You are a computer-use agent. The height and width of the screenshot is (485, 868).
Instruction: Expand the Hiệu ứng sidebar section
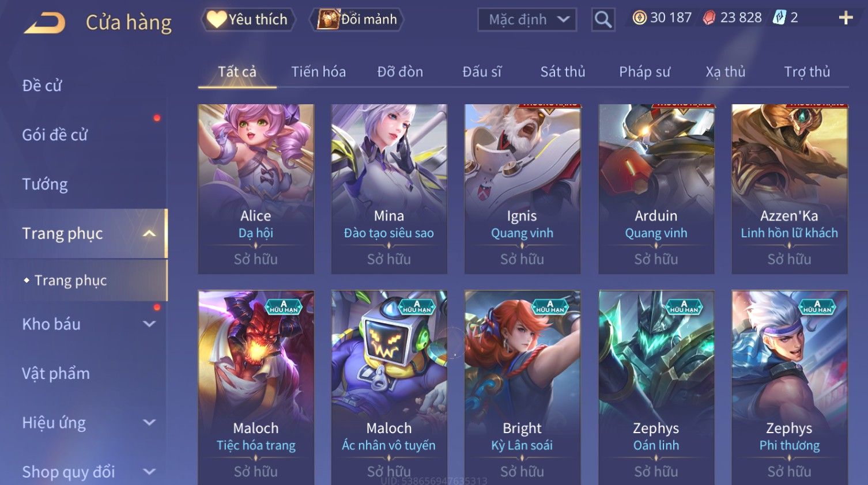[x=149, y=423]
